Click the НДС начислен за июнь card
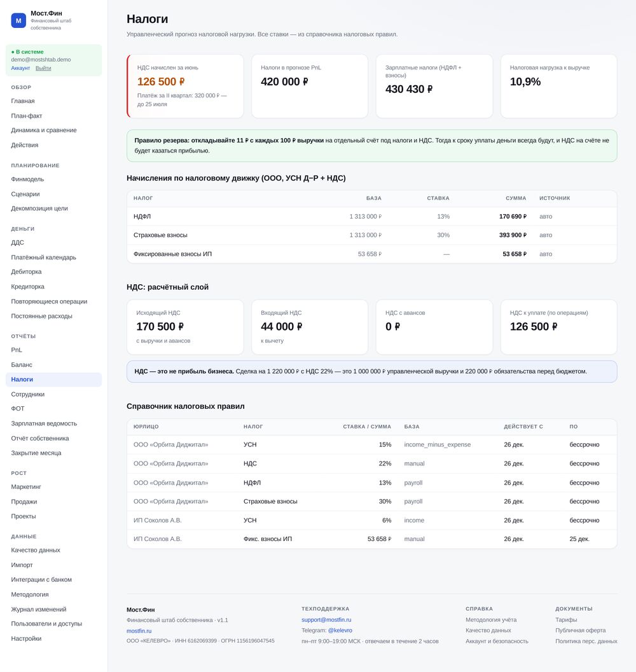This screenshot has height=672, width=636. [185, 86]
